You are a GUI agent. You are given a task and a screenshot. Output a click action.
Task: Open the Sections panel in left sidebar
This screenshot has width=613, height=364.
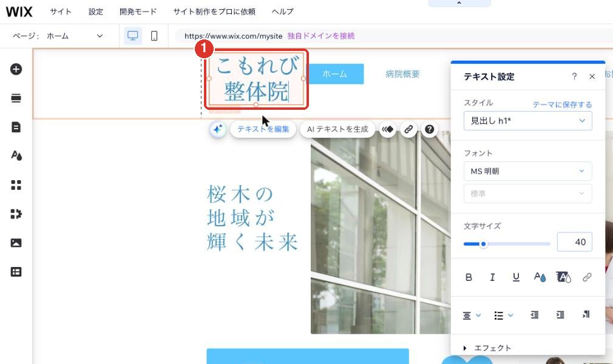coord(16,98)
